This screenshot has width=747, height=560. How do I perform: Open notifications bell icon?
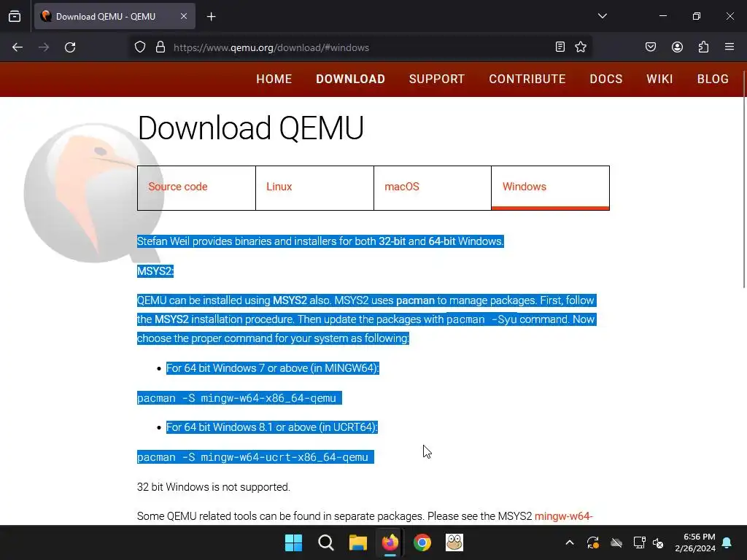coord(727,542)
